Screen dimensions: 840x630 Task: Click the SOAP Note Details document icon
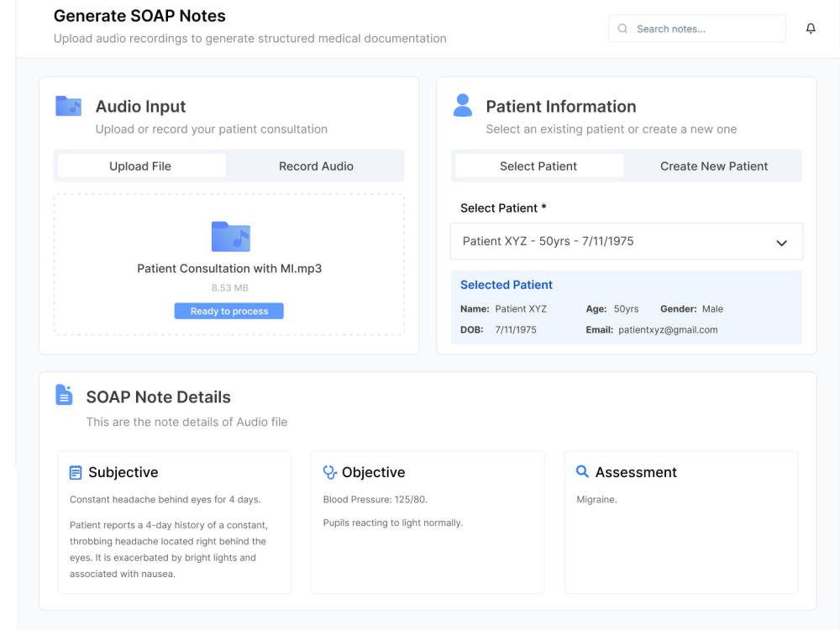point(64,395)
